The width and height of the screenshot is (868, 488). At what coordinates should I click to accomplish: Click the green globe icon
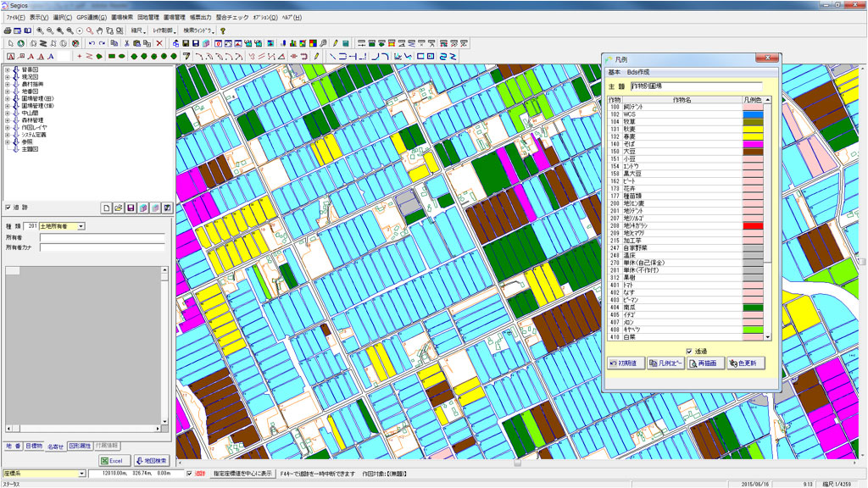(21, 43)
